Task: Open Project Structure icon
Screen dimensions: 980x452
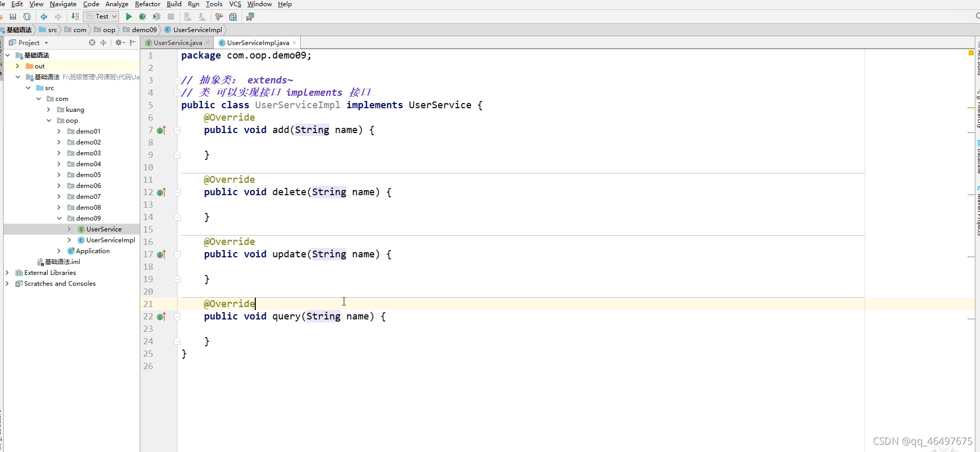Action: tap(233, 17)
